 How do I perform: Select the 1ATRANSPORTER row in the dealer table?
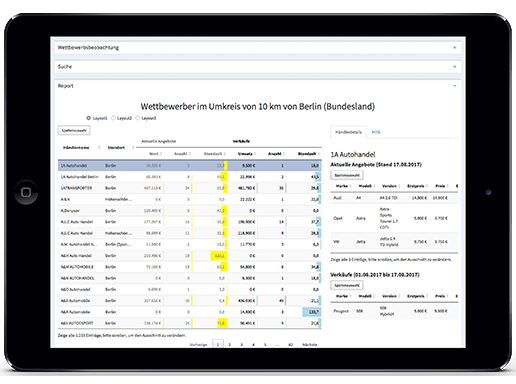coord(189,188)
